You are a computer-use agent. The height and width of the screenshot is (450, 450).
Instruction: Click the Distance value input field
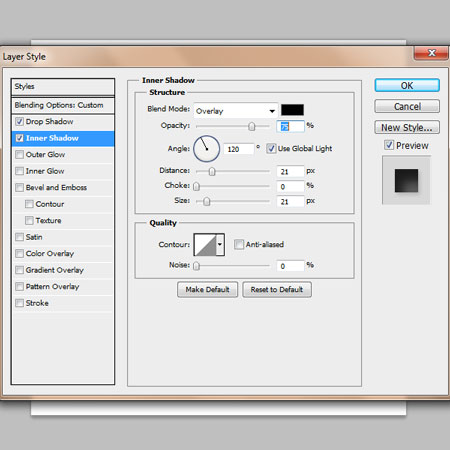click(290, 172)
